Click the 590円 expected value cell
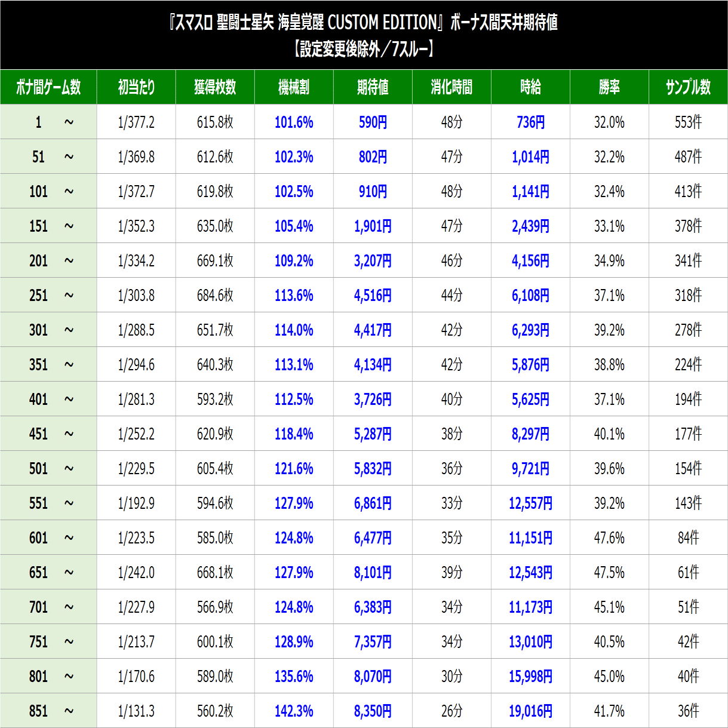 (373, 122)
